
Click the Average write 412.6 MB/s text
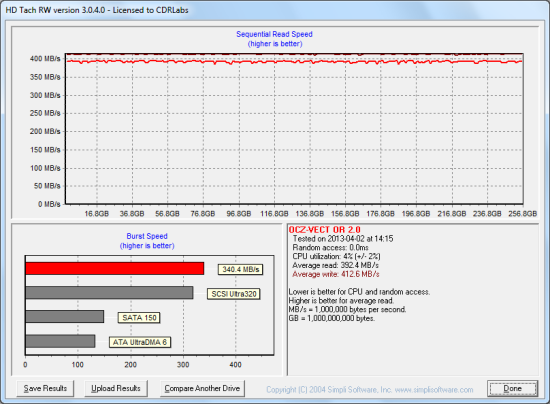[x=336, y=274]
